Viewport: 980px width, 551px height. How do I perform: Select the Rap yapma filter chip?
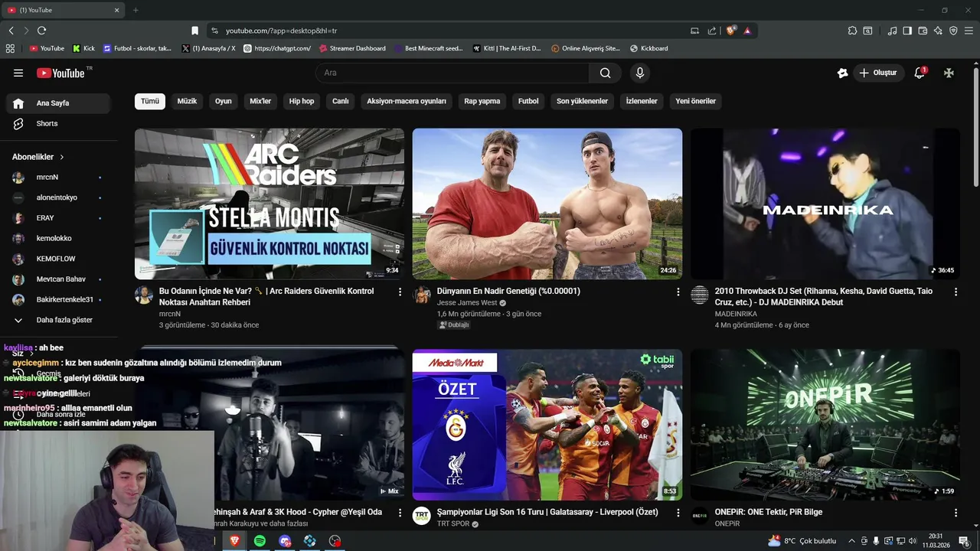tap(482, 101)
